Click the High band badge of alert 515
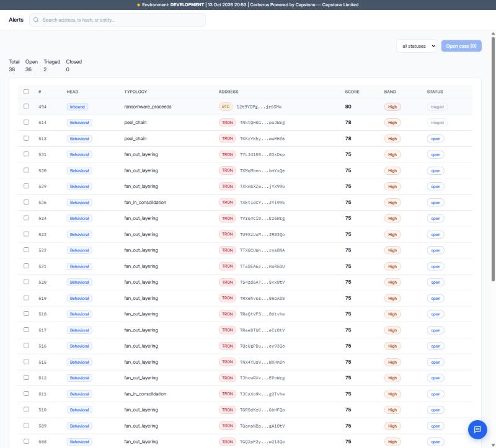 point(392,362)
